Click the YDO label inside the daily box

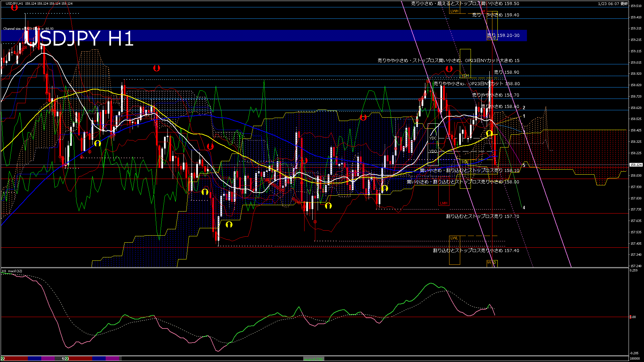[433, 151]
